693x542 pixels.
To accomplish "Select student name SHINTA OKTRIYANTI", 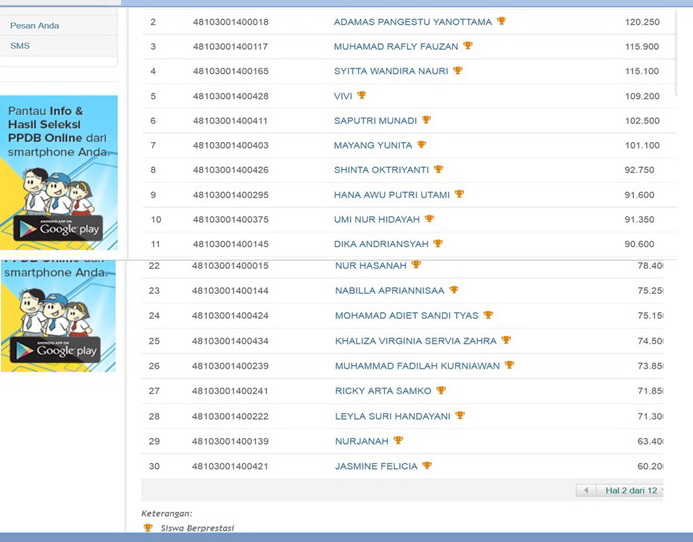I will click(381, 170).
